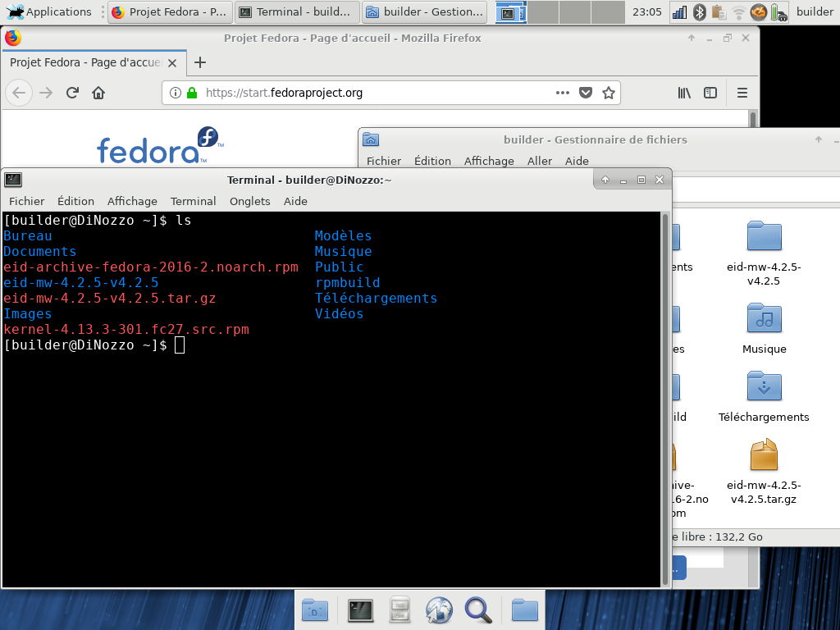Bookmark this page with the star
The height and width of the screenshot is (630, 840).
[x=609, y=93]
